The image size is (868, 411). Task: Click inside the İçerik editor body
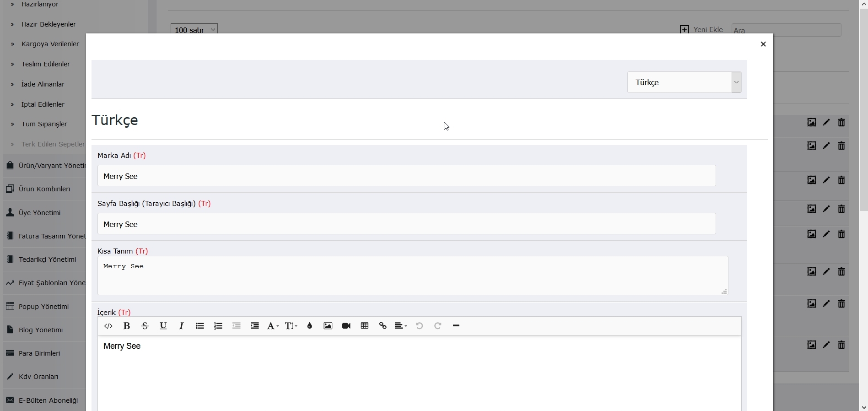tap(420, 373)
